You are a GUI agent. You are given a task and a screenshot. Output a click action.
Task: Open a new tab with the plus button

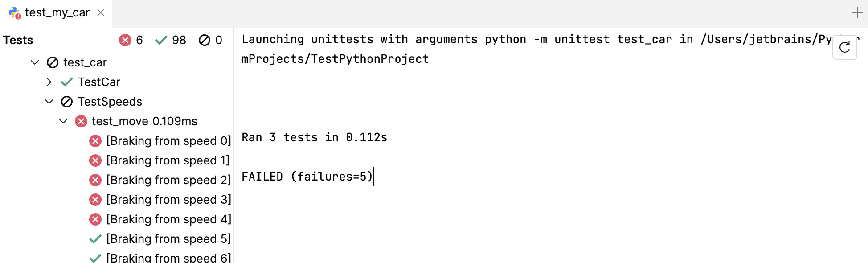coord(856,12)
